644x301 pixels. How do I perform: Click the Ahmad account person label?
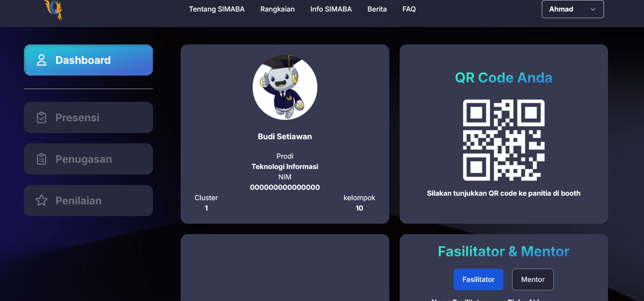click(x=561, y=9)
